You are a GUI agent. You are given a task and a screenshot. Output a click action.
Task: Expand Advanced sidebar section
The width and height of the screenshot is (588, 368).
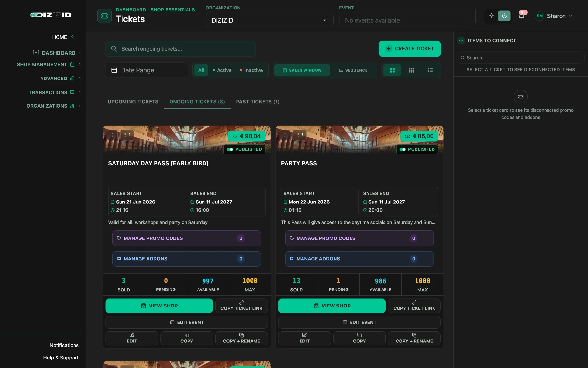(60, 79)
